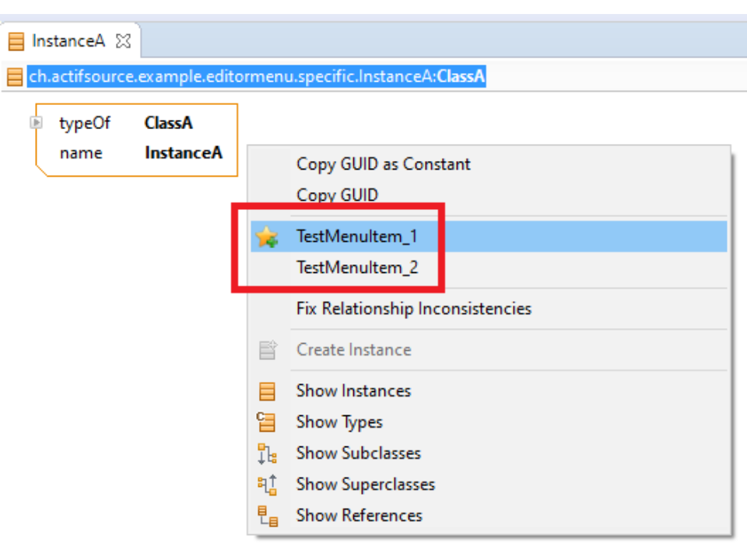Click the InstanceA name value field
The height and width of the screenshot is (560, 747).
pos(184,153)
